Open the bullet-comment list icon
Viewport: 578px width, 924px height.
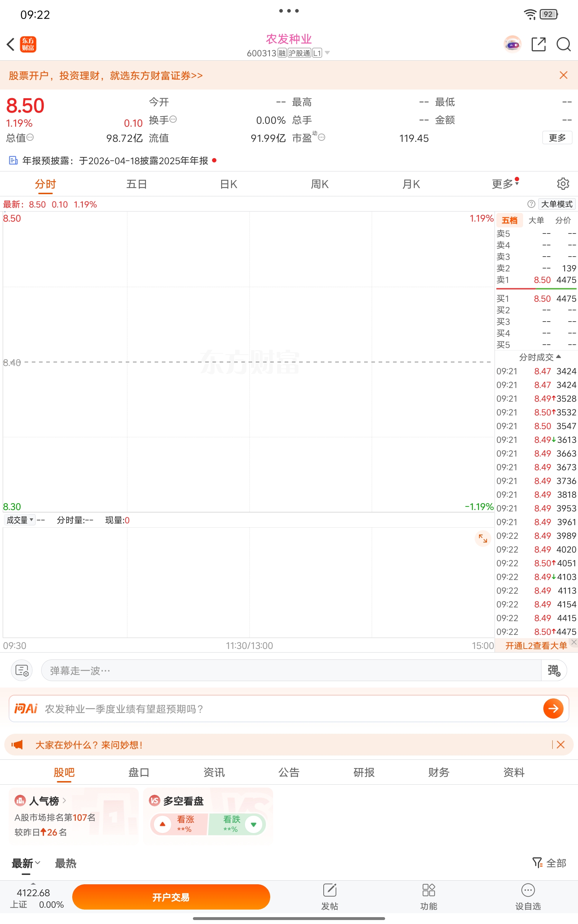(22, 670)
